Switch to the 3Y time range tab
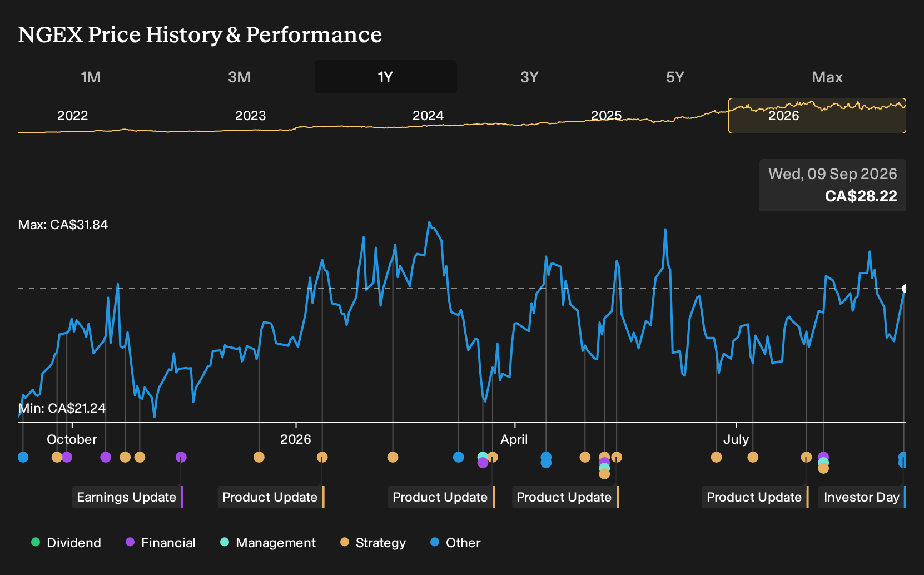924x575 pixels. click(x=529, y=77)
